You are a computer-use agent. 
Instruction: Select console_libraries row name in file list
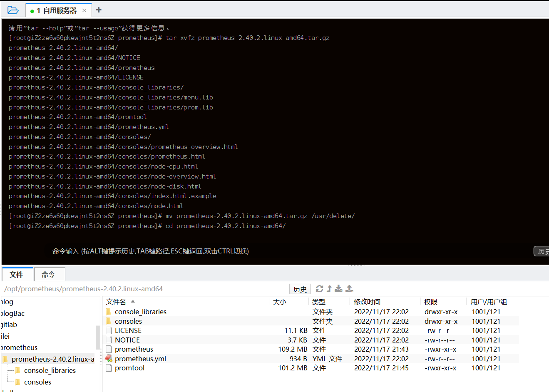click(141, 312)
